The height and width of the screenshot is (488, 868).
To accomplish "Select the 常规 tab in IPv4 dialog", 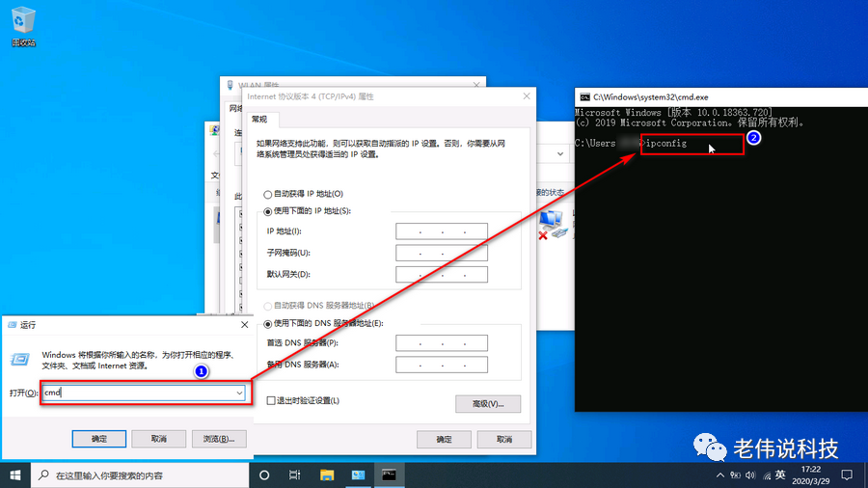I will pos(259,119).
